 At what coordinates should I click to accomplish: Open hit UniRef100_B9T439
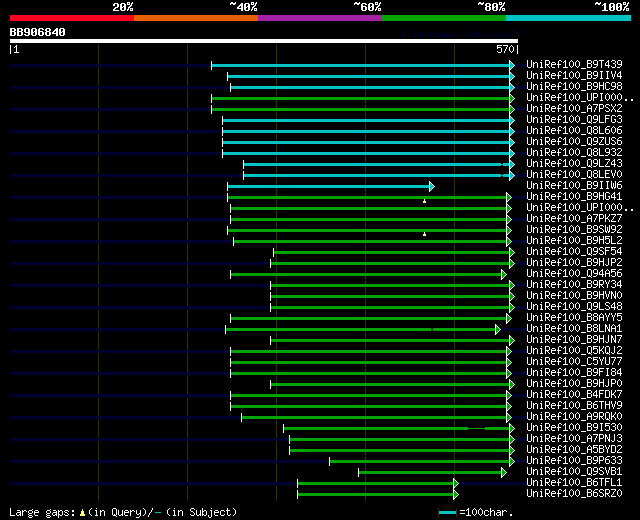point(574,64)
